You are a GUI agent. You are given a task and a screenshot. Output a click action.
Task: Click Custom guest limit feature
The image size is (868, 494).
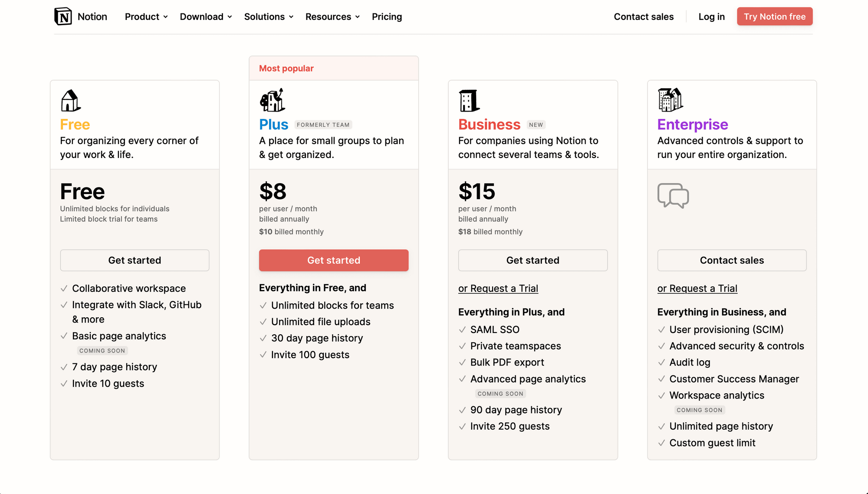712,443
